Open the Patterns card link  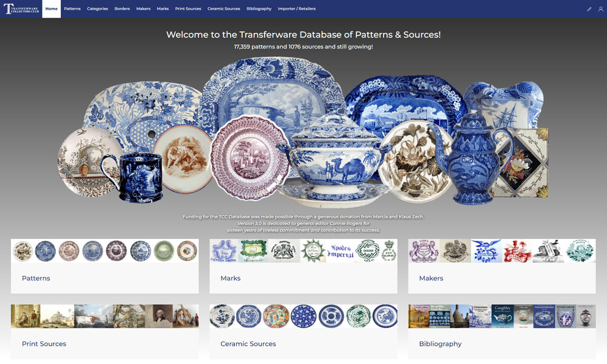click(36, 278)
